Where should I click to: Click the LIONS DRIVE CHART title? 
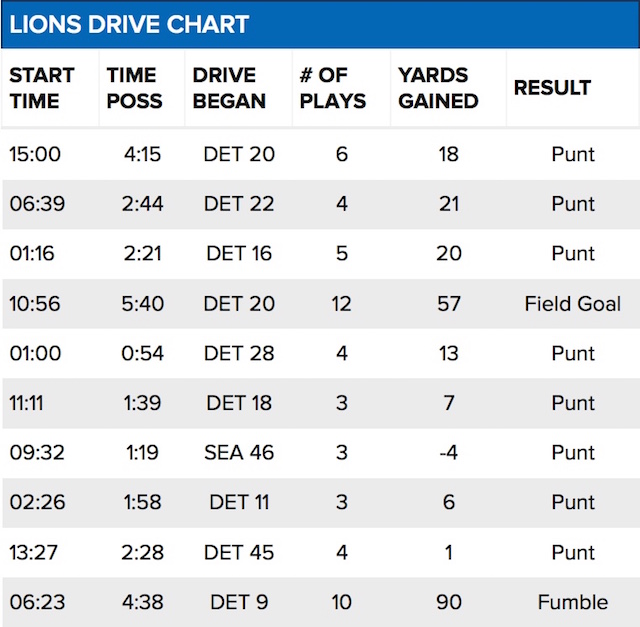(130, 24)
